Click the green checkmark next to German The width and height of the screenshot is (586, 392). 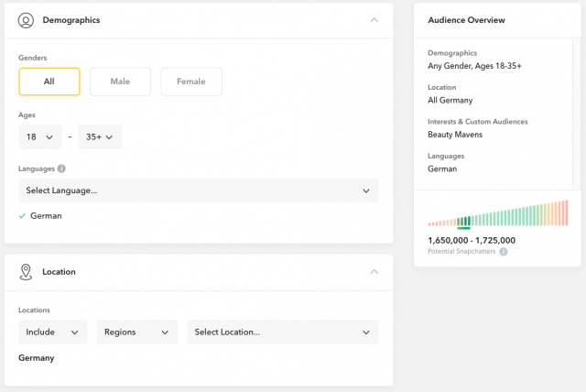tap(22, 215)
